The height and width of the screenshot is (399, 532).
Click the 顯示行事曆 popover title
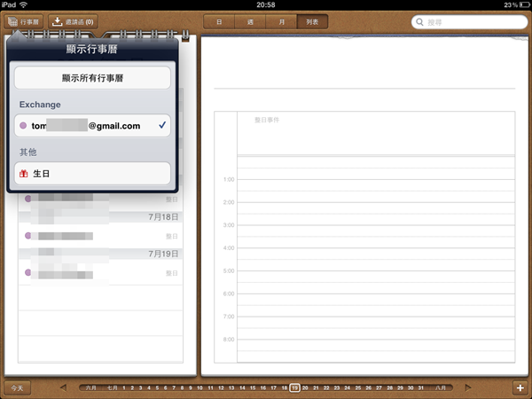[x=92, y=49]
